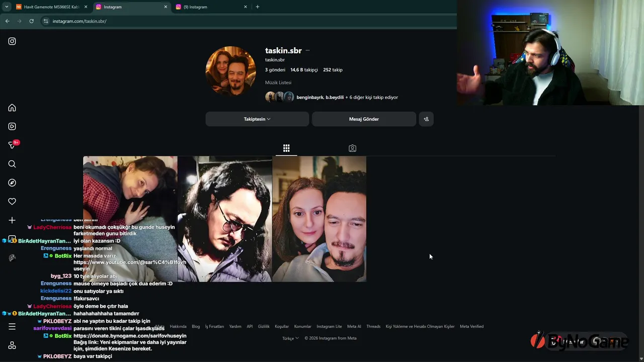Click the Threads footer link

click(373, 326)
